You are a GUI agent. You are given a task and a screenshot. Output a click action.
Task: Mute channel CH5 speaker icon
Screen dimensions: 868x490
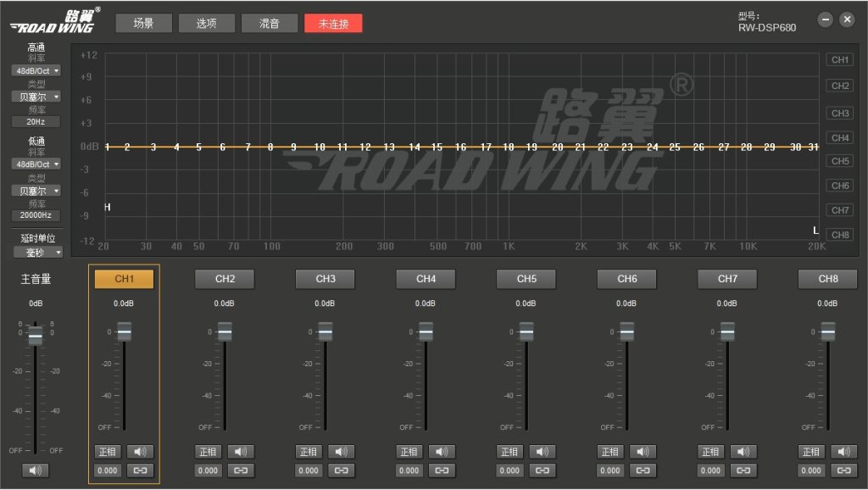tap(542, 452)
